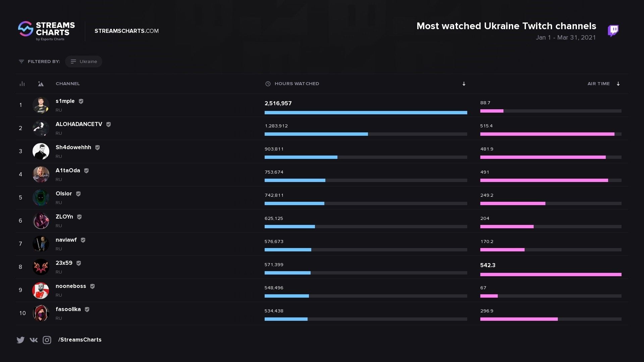Viewport: 644px width, 362px height.
Task: Click the HOURS WATCHED column header
Action: click(x=297, y=84)
